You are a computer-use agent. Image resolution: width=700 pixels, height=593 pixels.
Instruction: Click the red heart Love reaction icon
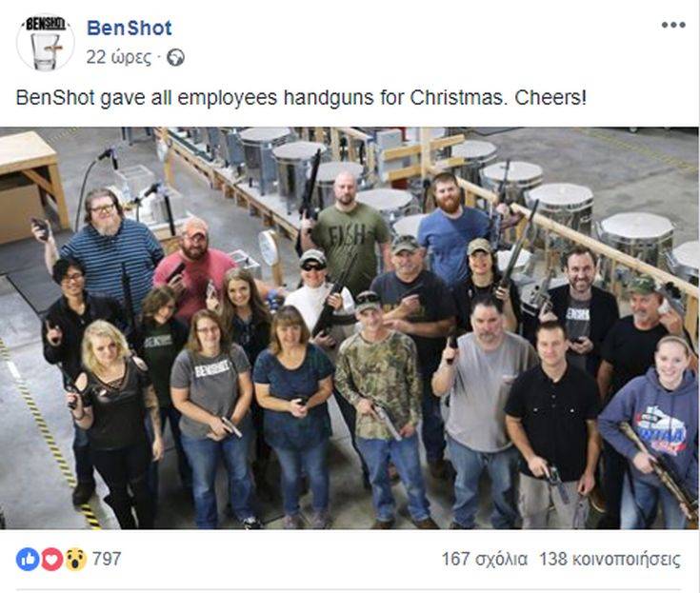[x=51, y=559]
